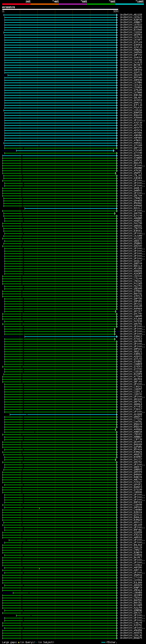The height and width of the screenshot is (644, 146).
Task: Click the green alignment bar for UniRef100_B6QQ75
Action: tap(60, 638)
